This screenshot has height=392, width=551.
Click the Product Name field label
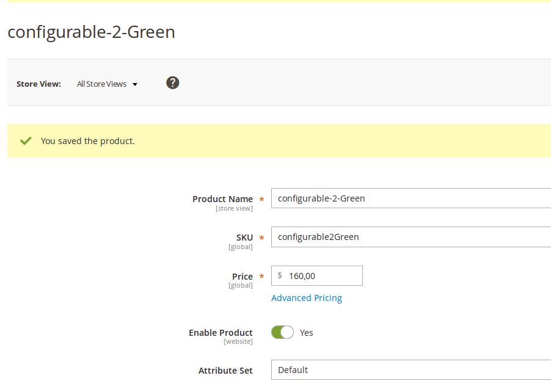click(222, 199)
